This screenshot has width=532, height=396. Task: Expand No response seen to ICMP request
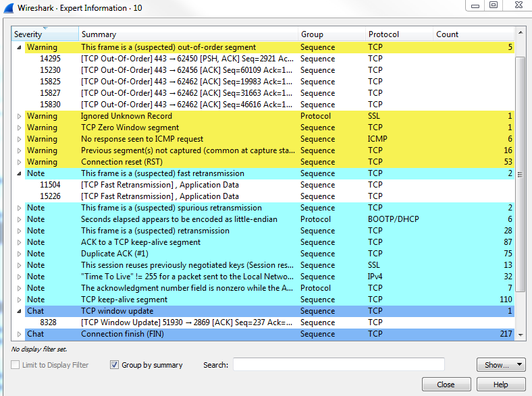(x=19, y=140)
